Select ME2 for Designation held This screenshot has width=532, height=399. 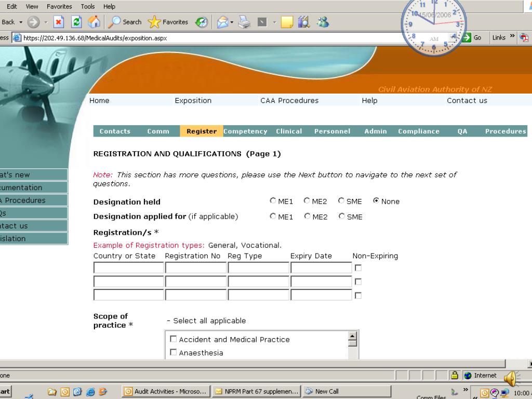coord(307,201)
